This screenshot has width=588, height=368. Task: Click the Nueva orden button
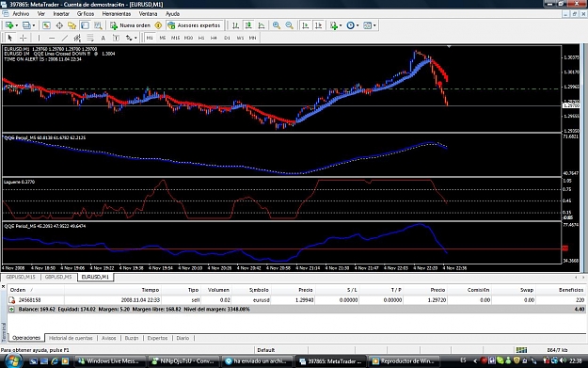point(131,25)
